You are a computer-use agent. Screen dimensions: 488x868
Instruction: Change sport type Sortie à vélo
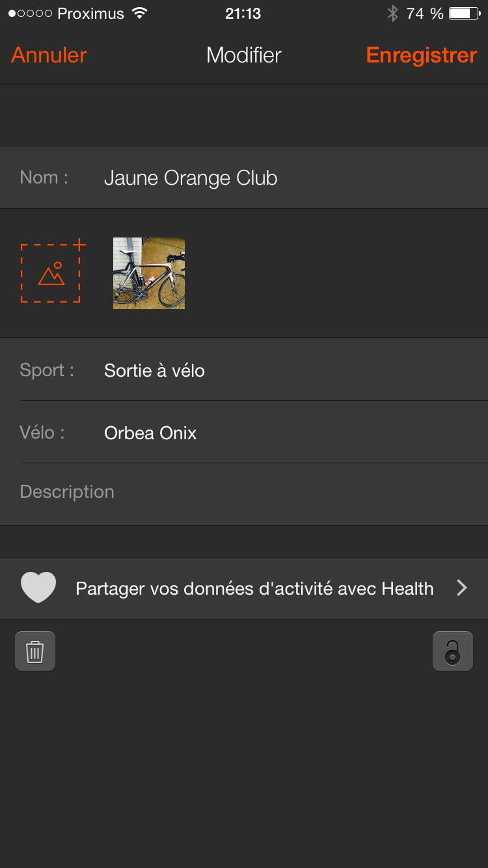pos(155,370)
